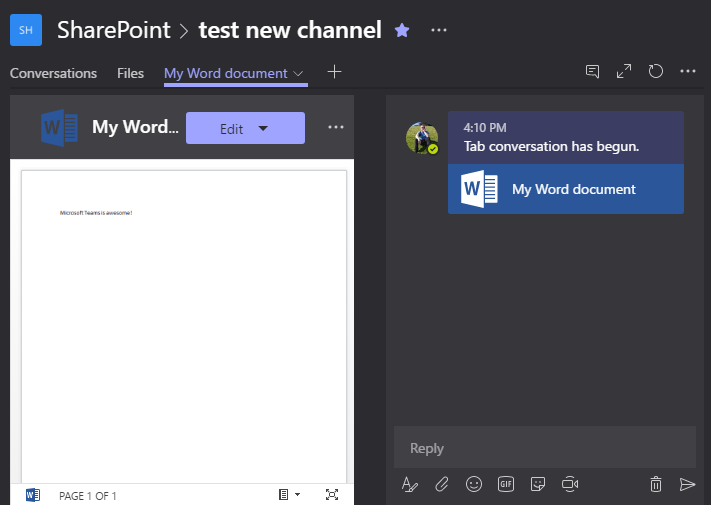Screen dimensions: 711x505
Task: Click the Word icon on attachment card
Action: click(x=479, y=189)
